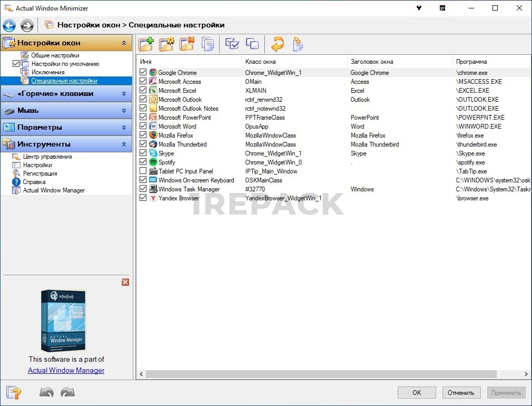Viewport: 532px width, 406px height.
Task: Click the modify window rule gear icon
Action: [166, 44]
